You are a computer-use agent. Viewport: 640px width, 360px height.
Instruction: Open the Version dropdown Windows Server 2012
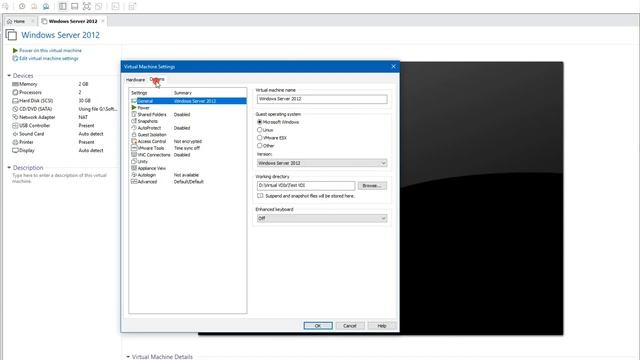coord(322,163)
